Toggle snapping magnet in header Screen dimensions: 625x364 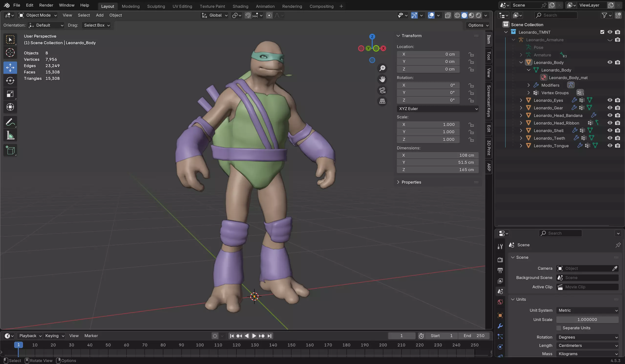pyautogui.click(x=248, y=15)
